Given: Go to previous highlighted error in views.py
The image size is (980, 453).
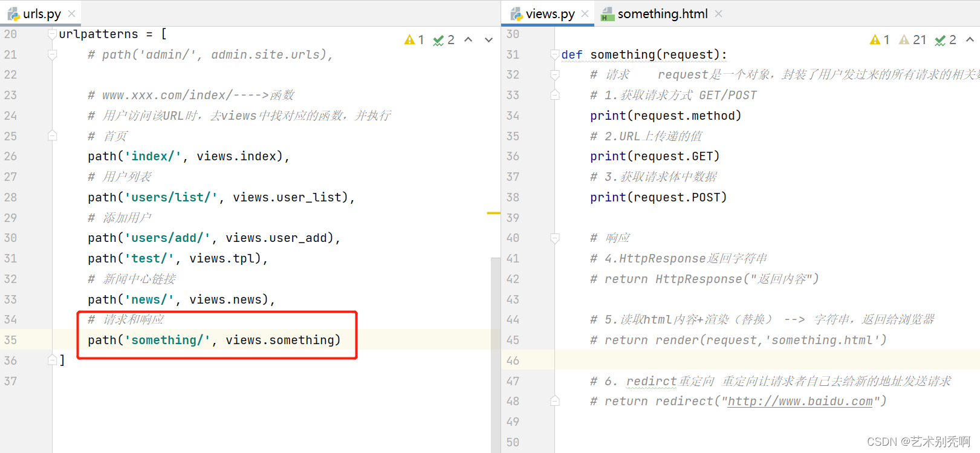Looking at the screenshot, I should pos(970,40).
